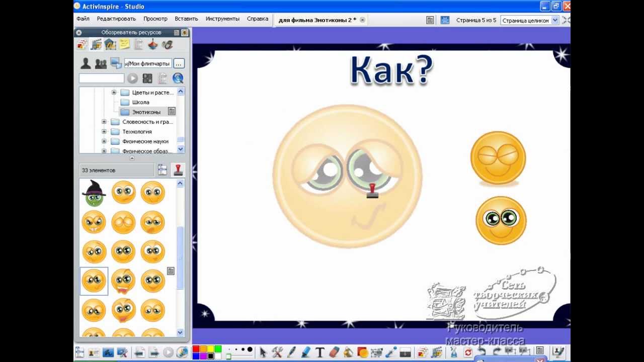Screen dimensions: 644x362
Task: Open the Action Browser spinning-top icon
Action: pyautogui.click(x=153, y=45)
